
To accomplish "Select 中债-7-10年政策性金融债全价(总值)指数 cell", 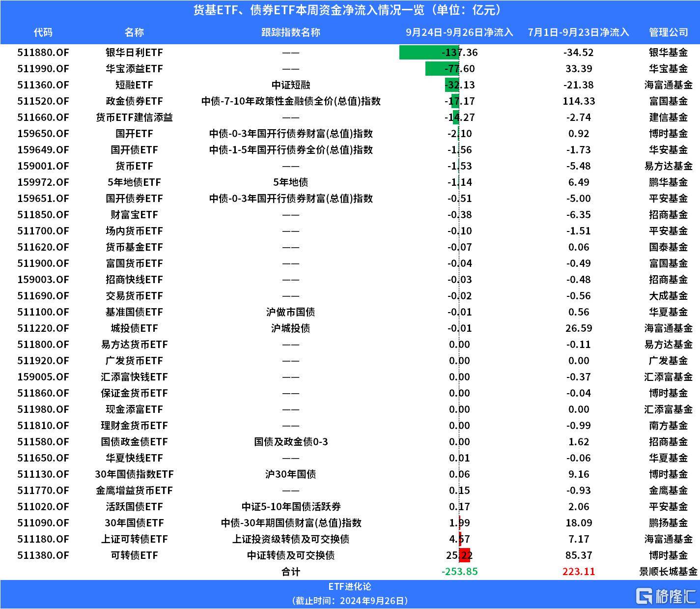I will (x=291, y=101).
